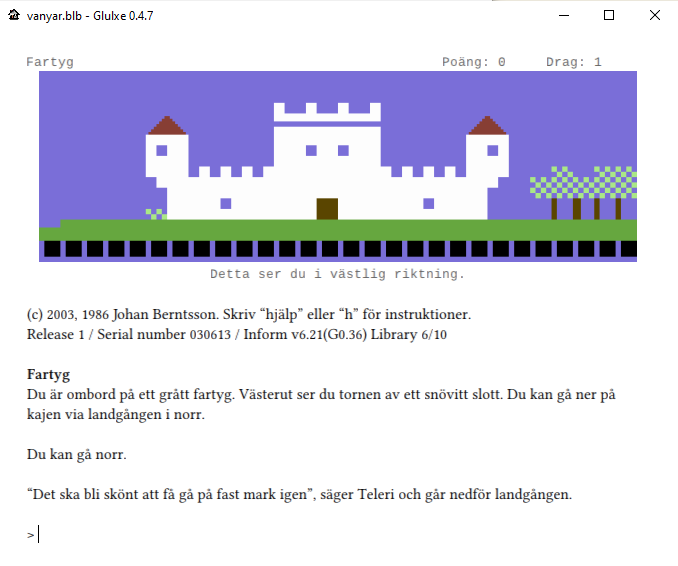Close the vanyar.blb Glulxe window
The height and width of the screenshot is (566, 678).
coord(654,15)
